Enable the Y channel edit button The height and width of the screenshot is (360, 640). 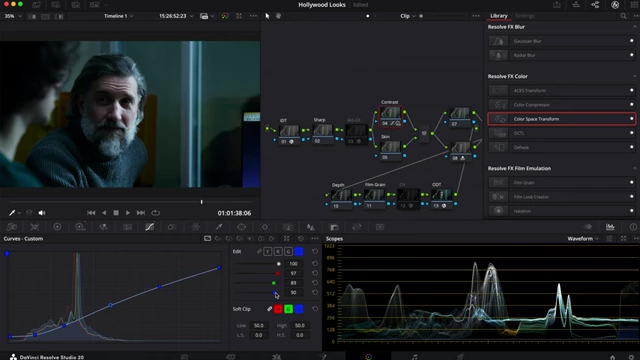tap(267, 251)
